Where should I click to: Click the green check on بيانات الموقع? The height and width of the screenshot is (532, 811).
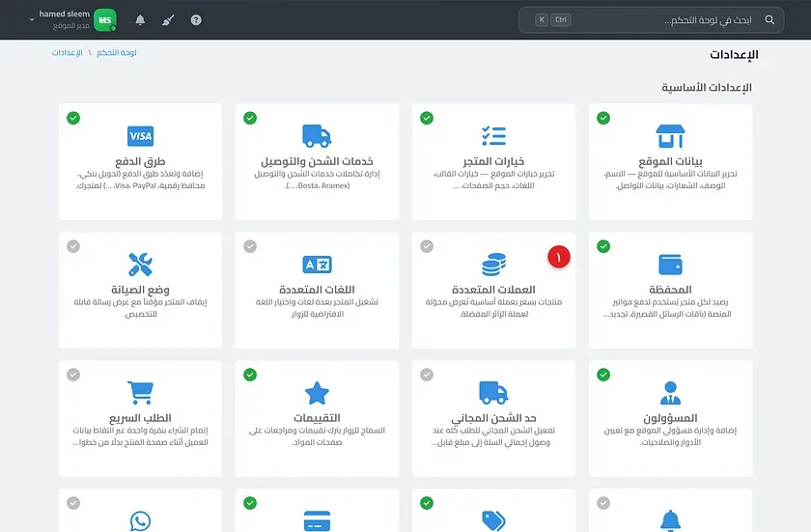[x=603, y=118]
